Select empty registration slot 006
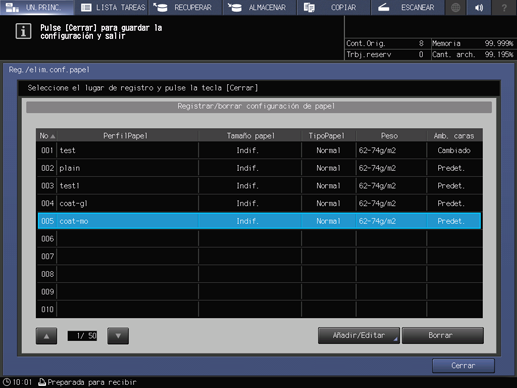Screen dimensions: 517x388 click(x=259, y=239)
